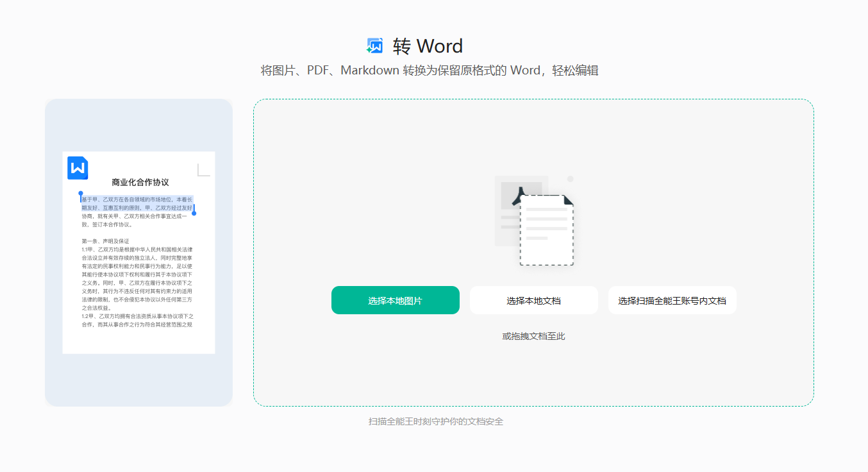This screenshot has height=472, width=868.
Task: Click the 选择本地文档 button
Action: click(533, 300)
